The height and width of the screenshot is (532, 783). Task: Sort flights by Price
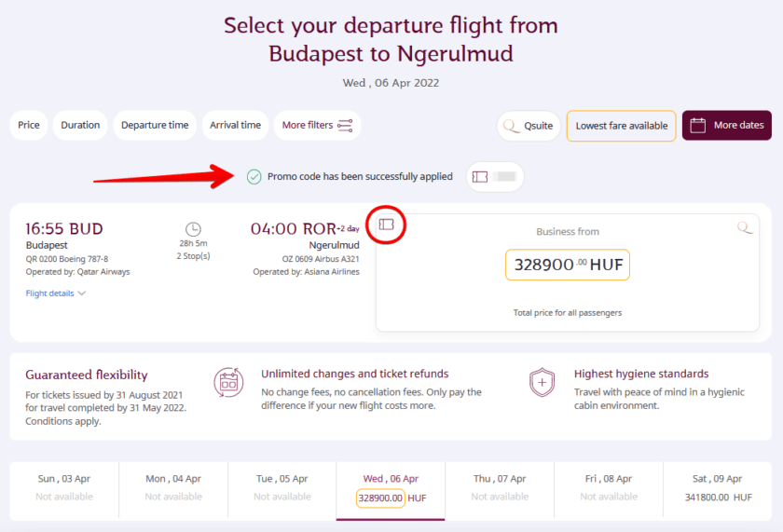[x=29, y=125]
